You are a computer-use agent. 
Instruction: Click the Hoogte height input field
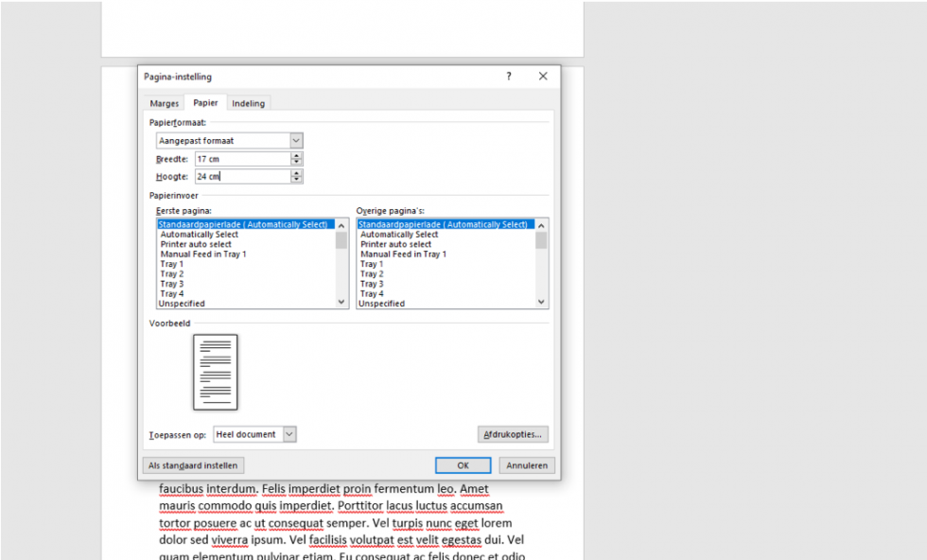click(x=242, y=176)
